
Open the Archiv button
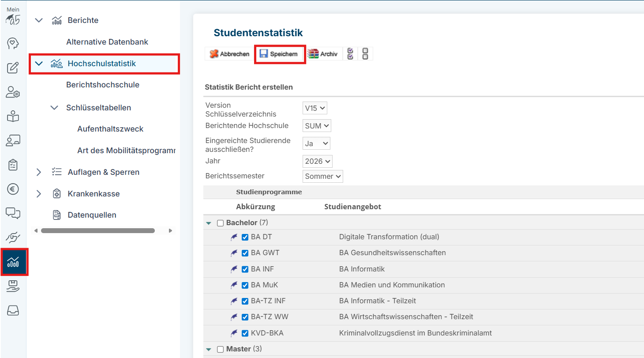pos(323,54)
